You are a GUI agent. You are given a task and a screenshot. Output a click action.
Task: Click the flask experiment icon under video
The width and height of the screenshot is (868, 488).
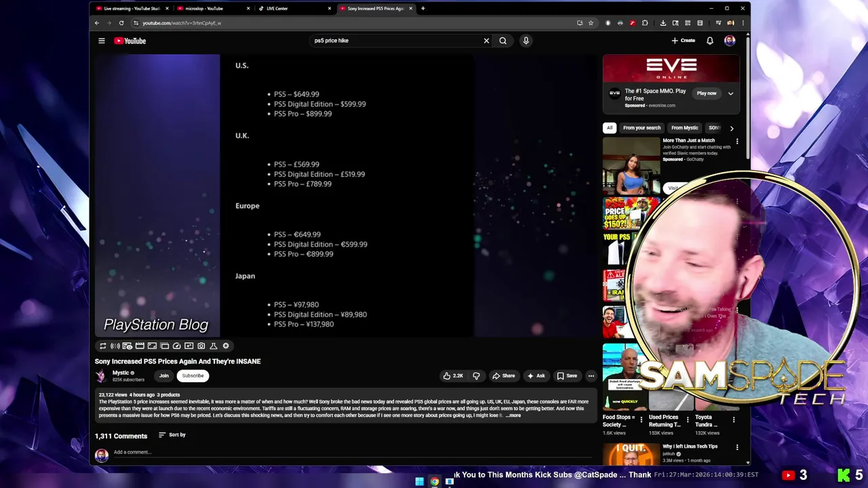coord(214,346)
